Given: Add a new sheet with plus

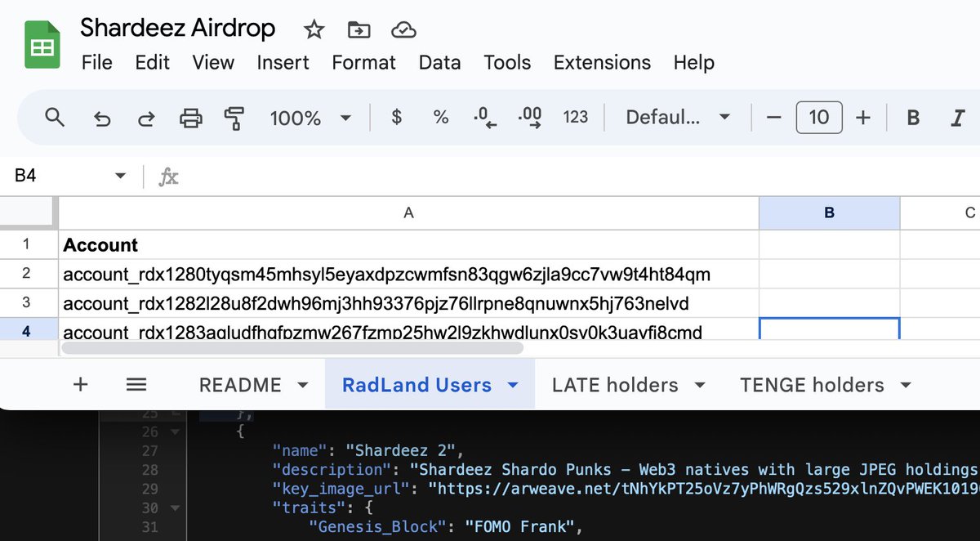Looking at the screenshot, I should 80,385.
